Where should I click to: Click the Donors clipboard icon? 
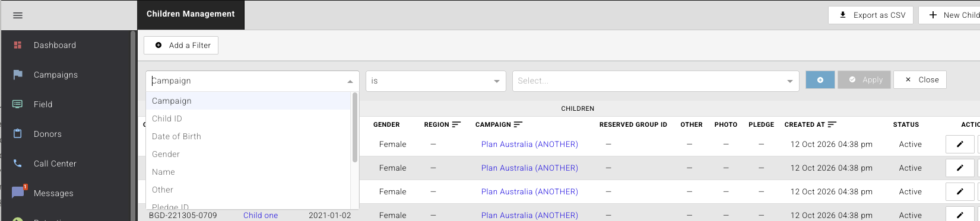[18, 134]
